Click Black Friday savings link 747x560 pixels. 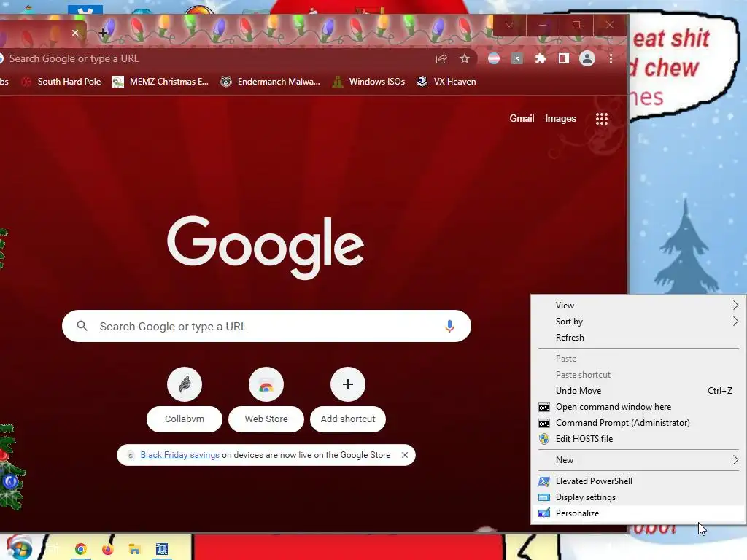(x=179, y=455)
